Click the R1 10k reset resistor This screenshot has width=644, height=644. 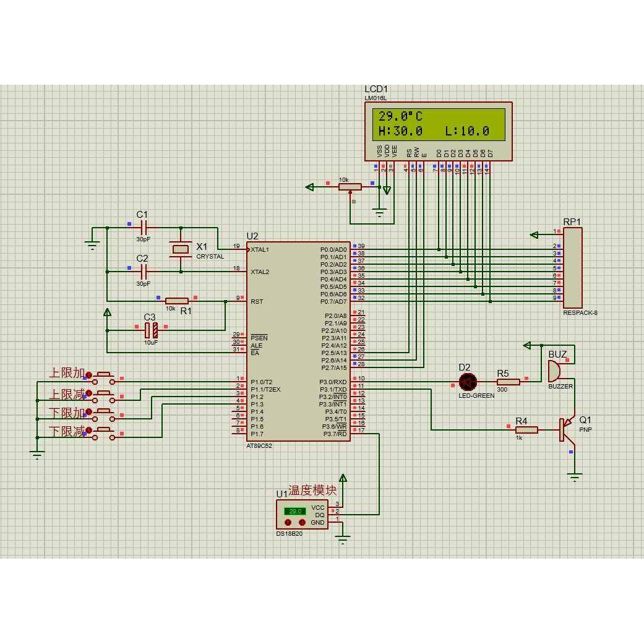[177, 301]
